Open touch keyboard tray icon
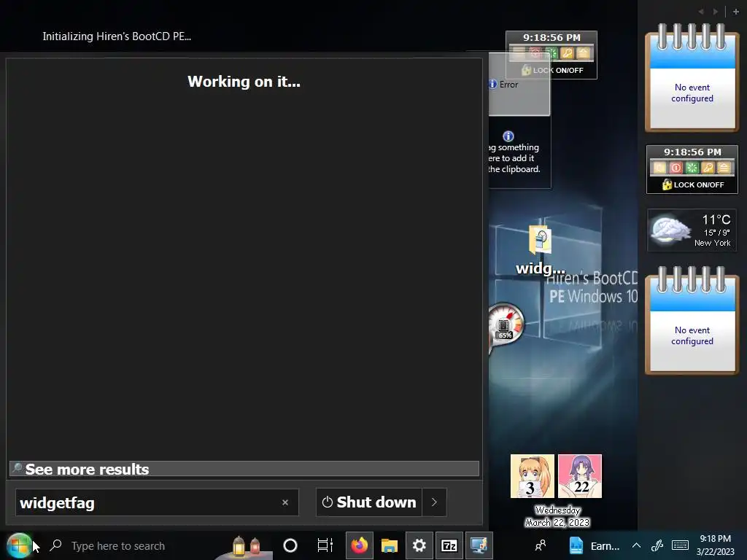This screenshot has width=747, height=560. click(680, 545)
